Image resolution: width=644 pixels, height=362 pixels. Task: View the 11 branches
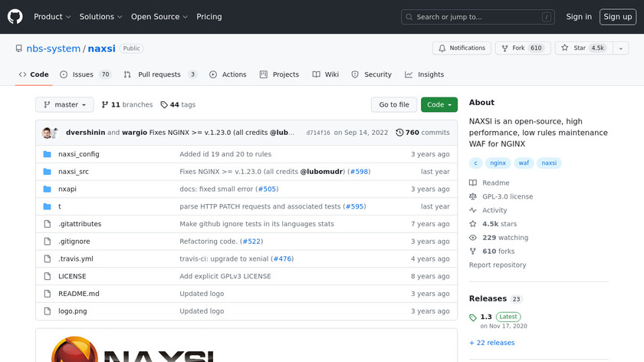pos(127,105)
